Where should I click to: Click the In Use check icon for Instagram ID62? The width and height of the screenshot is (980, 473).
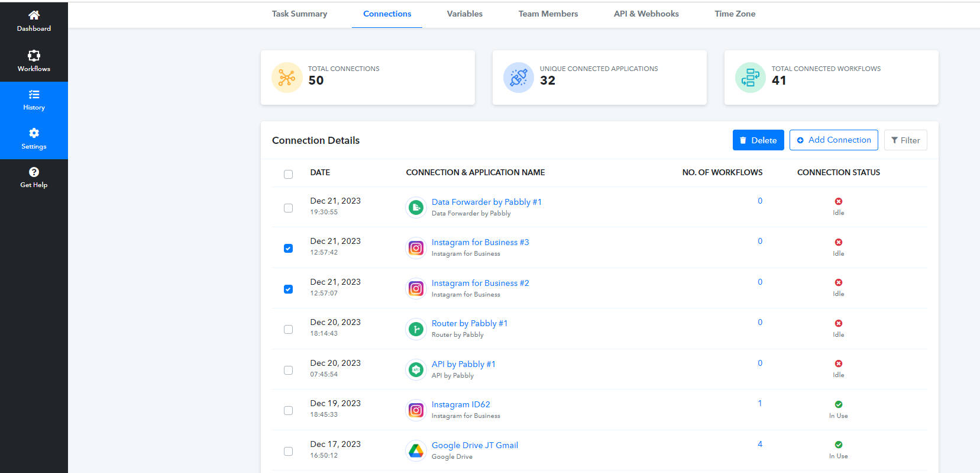point(839,404)
